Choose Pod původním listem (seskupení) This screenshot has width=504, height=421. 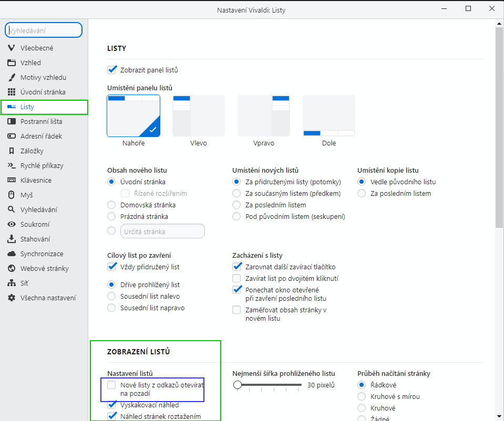click(x=236, y=216)
